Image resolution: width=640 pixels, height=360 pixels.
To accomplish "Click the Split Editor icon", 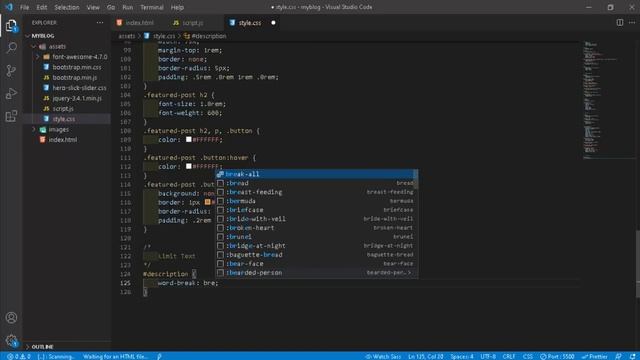I will (x=619, y=23).
